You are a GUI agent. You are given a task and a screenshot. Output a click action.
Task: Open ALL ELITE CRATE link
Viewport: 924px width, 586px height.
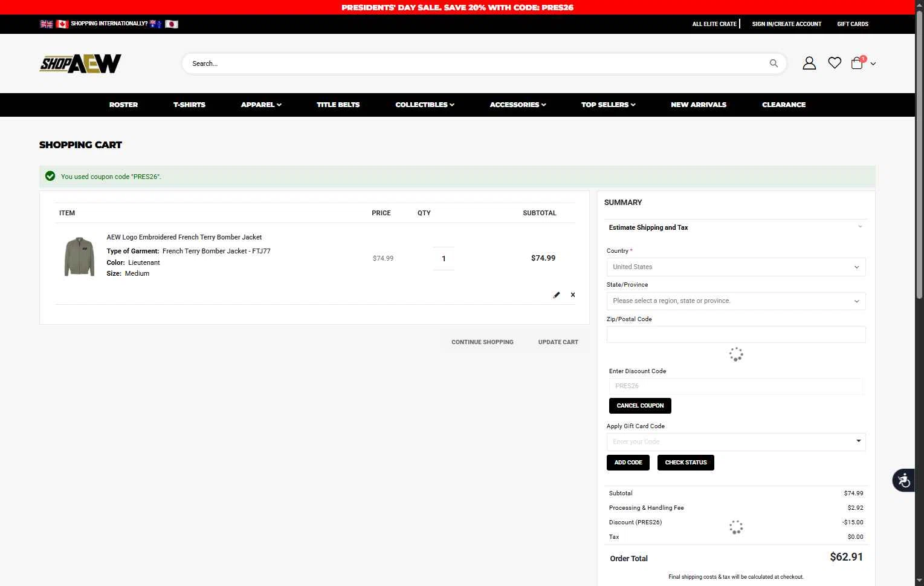coord(714,24)
